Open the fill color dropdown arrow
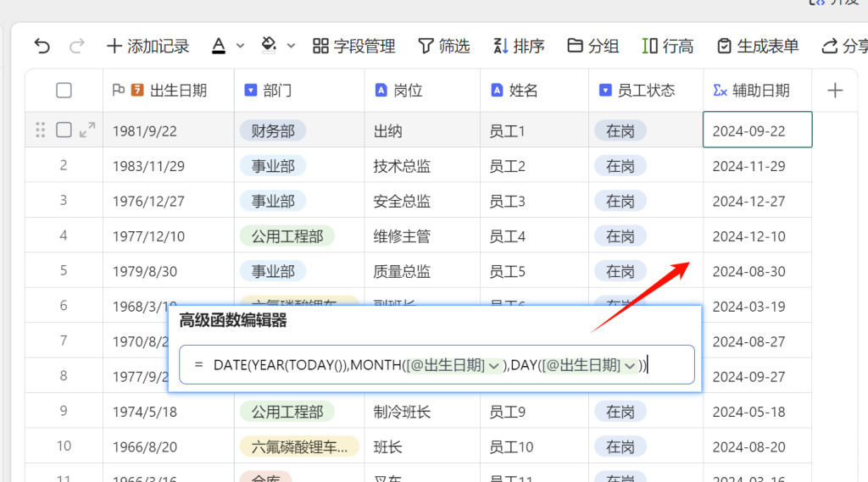 point(292,46)
